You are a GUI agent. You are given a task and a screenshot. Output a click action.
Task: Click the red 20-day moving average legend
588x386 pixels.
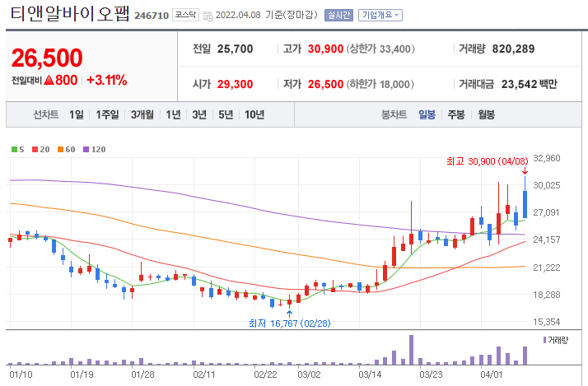click(x=41, y=150)
